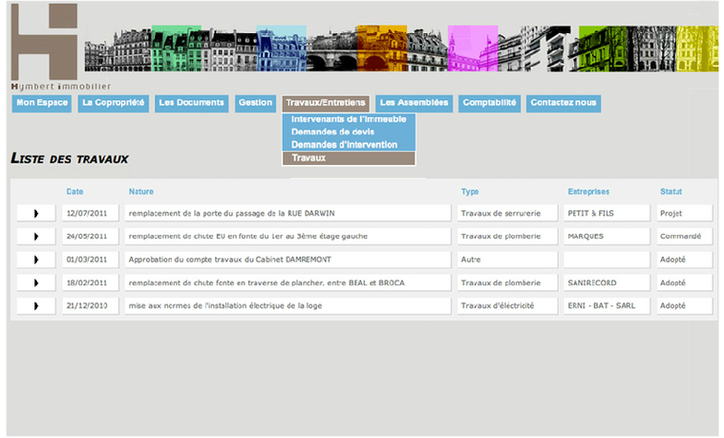724x438 pixels.
Task: Click 'remplacement de chute EU en fonte' cell
Action: (x=288, y=236)
